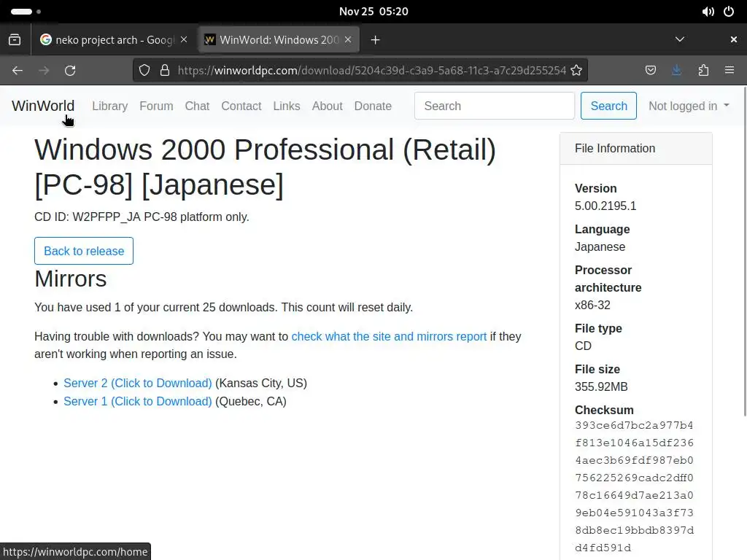The image size is (747, 560).
Task: Download from Server 2 Kansas City
Action: [x=138, y=384]
